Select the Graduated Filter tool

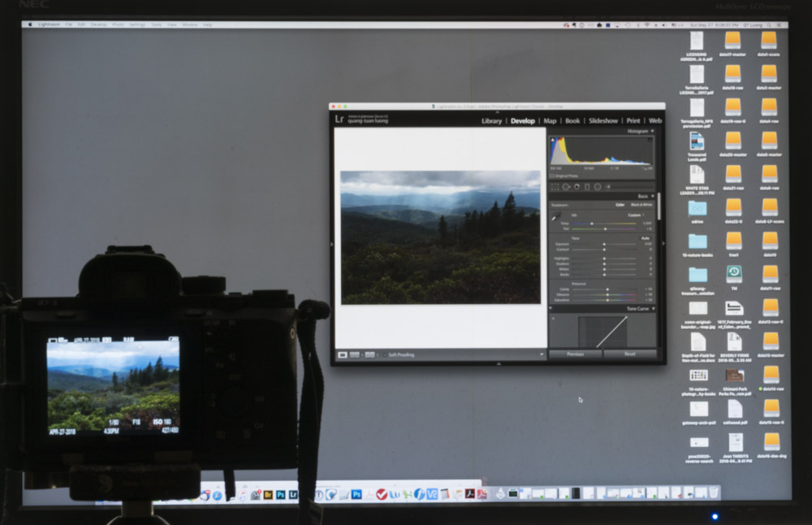click(587, 187)
